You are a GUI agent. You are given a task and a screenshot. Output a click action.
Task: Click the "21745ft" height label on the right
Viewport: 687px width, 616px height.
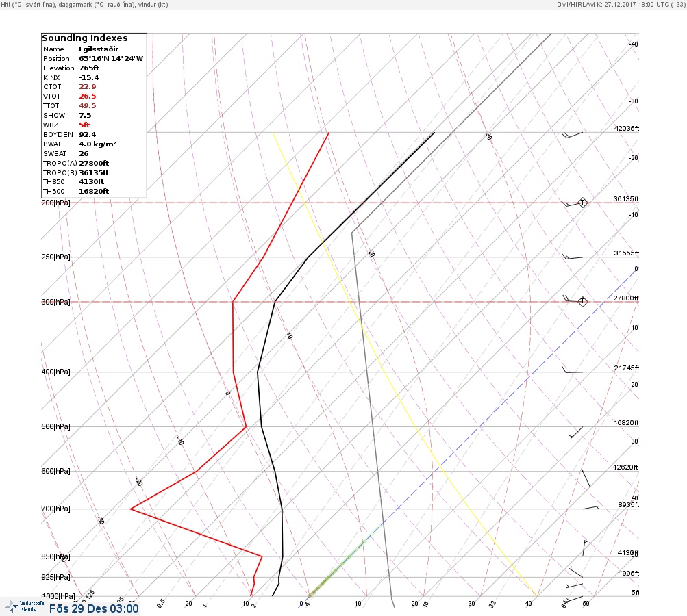(x=626, y=368)
